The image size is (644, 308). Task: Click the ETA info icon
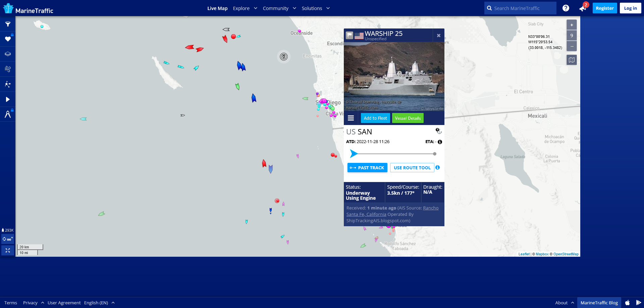click(440, 142)
